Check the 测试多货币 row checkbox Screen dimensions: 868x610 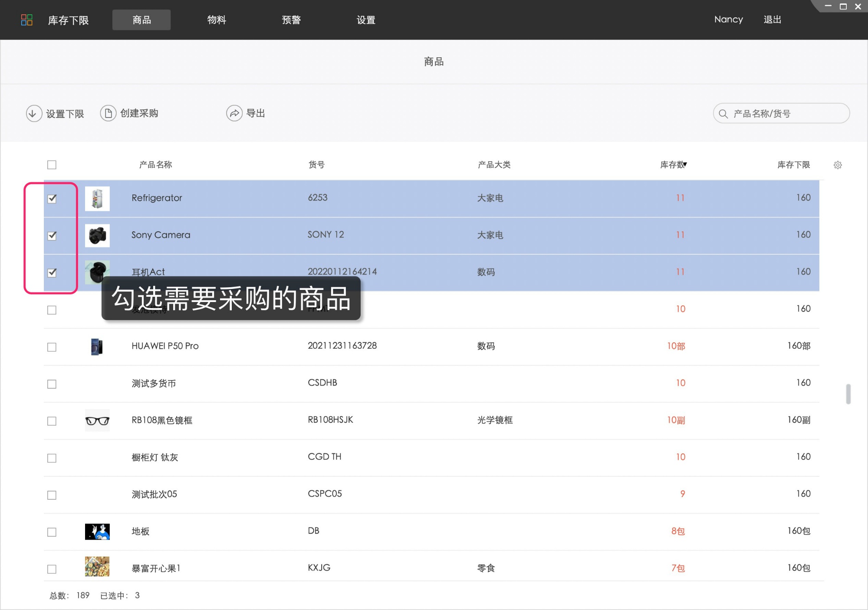coord(52,384)
